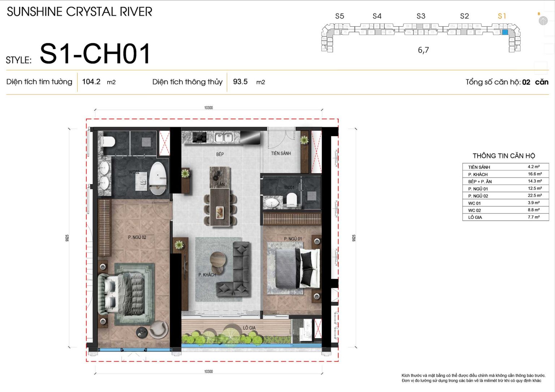
Task: Click the LÔ GIA balcony garden area
Action: point(236,332)
